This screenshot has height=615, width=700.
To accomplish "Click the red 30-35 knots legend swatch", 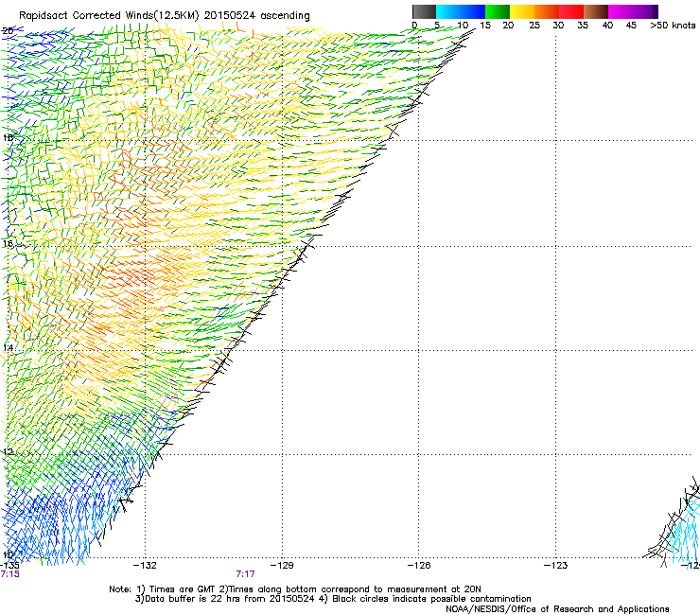I will pyautogui.click(x=571, y=11).
